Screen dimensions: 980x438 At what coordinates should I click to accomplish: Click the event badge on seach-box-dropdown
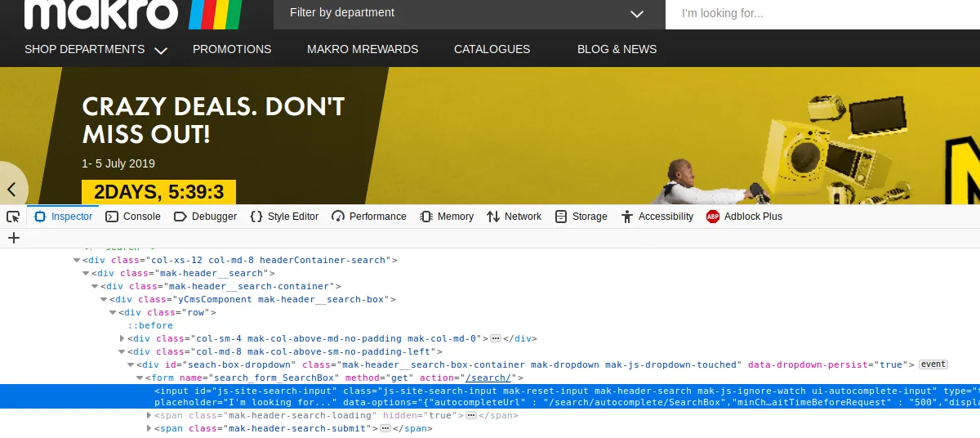[933, 364]
